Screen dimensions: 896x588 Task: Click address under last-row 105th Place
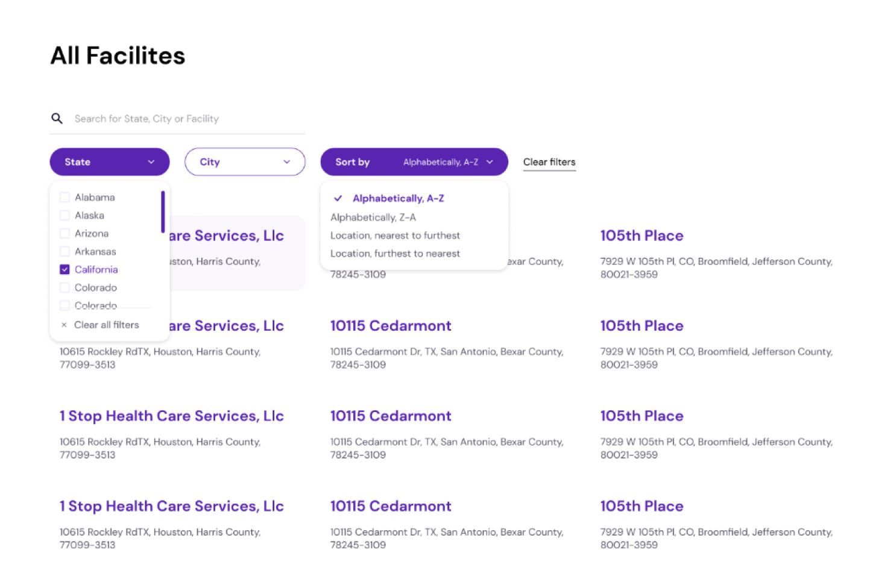click(716, 538)
